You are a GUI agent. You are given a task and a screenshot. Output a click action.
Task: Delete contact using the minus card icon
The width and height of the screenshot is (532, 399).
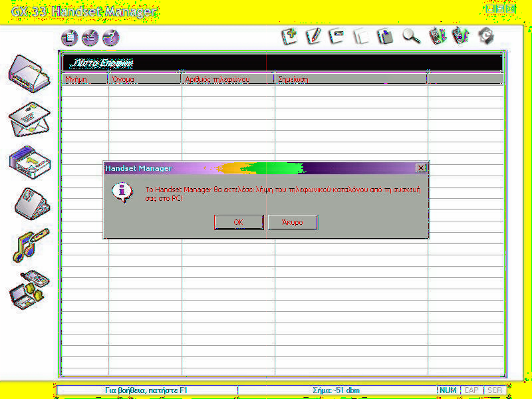(x=336, y=37)
